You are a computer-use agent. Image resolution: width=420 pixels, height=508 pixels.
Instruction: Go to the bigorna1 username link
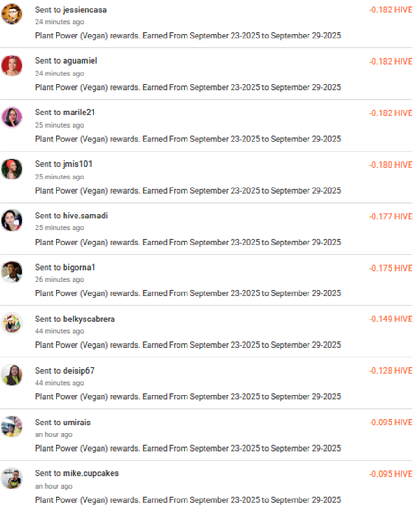79,267
